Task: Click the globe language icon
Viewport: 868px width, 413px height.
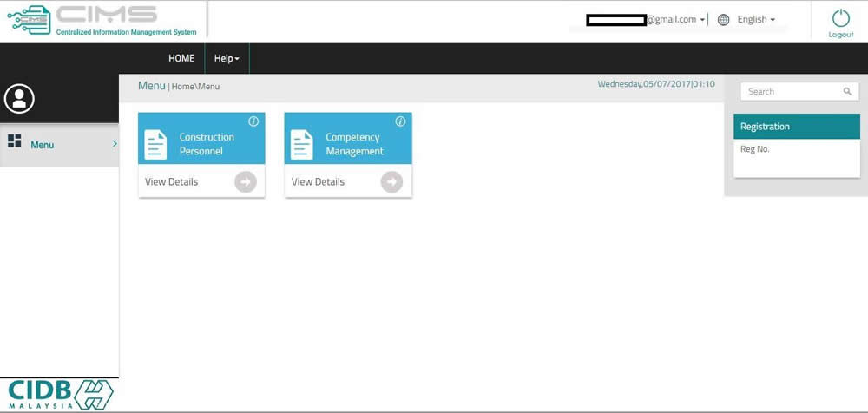Action: [x=723, y=20]
